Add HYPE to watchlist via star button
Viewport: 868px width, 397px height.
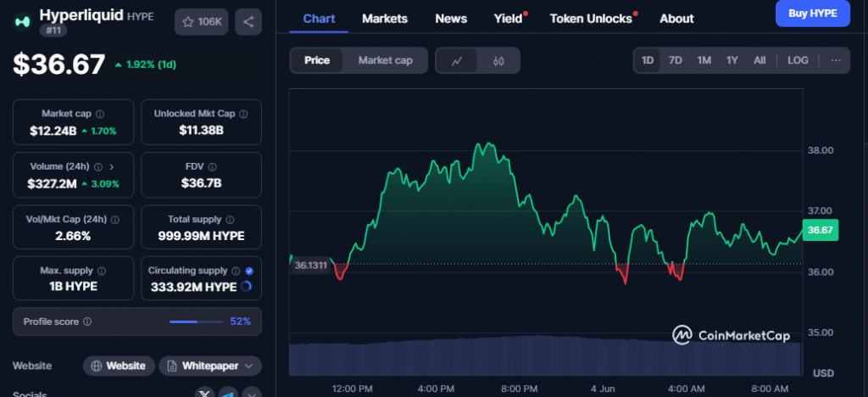point(202,22)
